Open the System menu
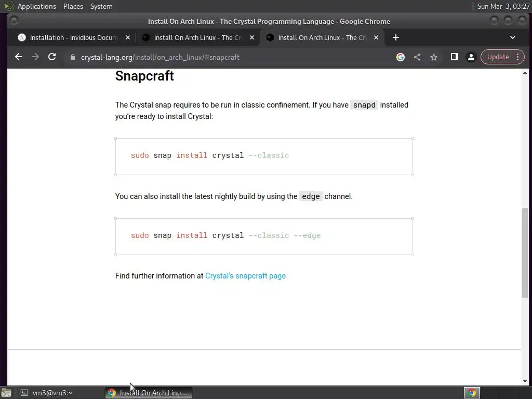This screenshot has height=399, width=532. point(101,6)
